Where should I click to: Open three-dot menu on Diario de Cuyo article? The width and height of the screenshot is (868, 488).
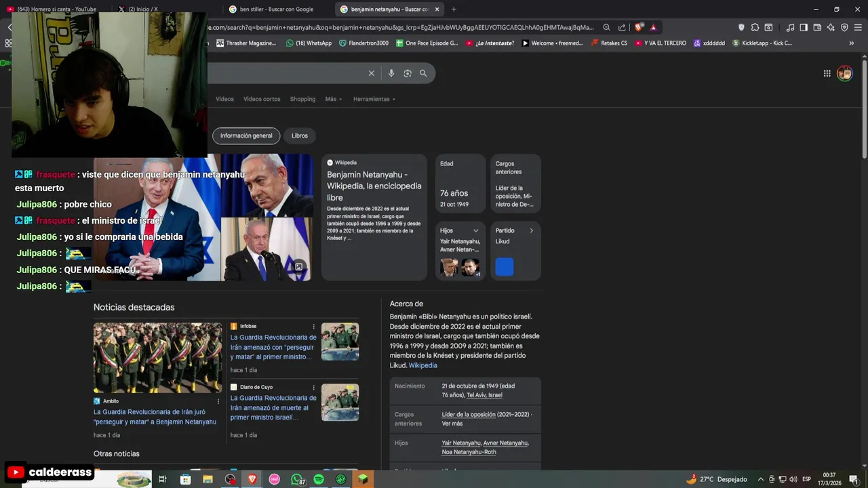tap(313, 388)
